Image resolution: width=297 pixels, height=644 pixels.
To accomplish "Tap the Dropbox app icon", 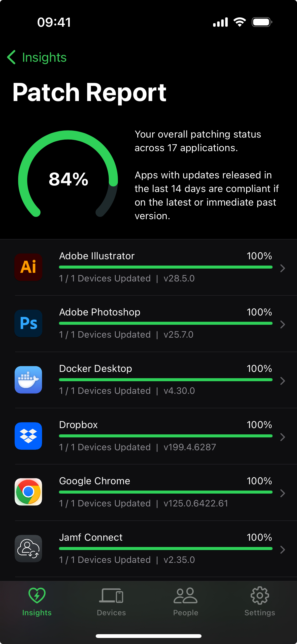I will coord(28,436).
